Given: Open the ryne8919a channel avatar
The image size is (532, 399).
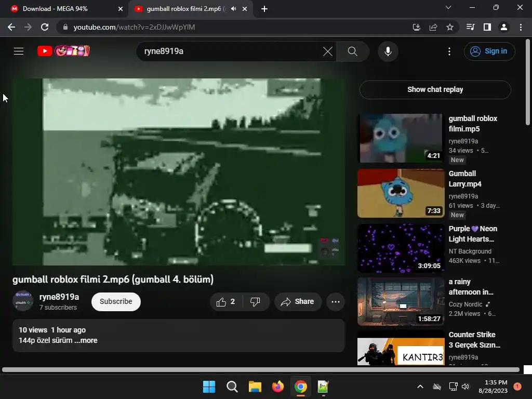Looking at the screenshot, I should tap(23, 301).
